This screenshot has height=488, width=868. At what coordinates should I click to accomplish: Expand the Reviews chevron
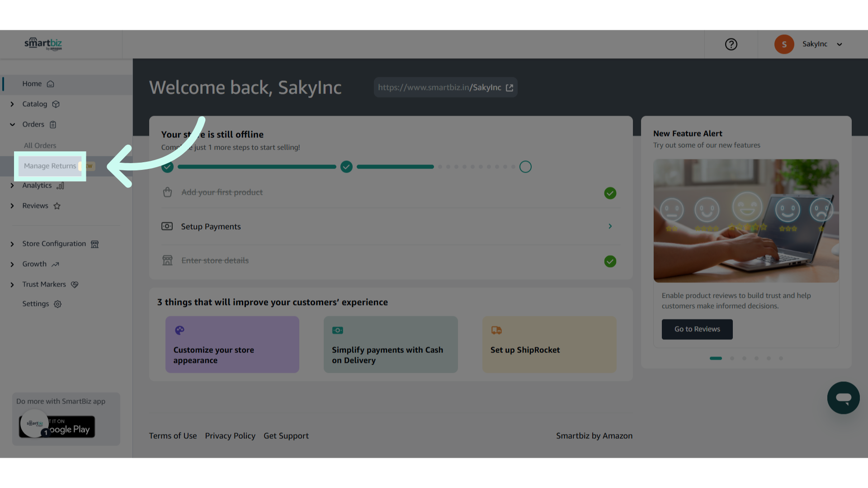click(x=12, y=206)
